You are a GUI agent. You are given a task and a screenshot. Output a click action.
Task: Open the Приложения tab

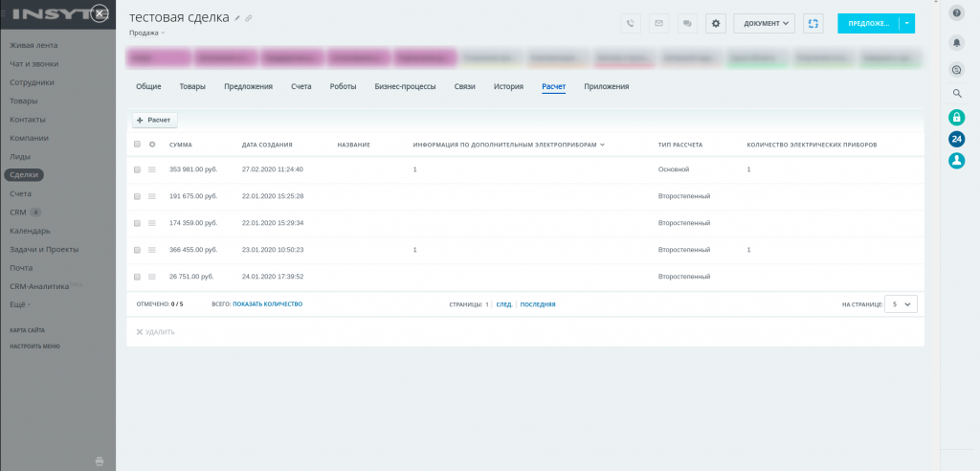click(606, 87)
